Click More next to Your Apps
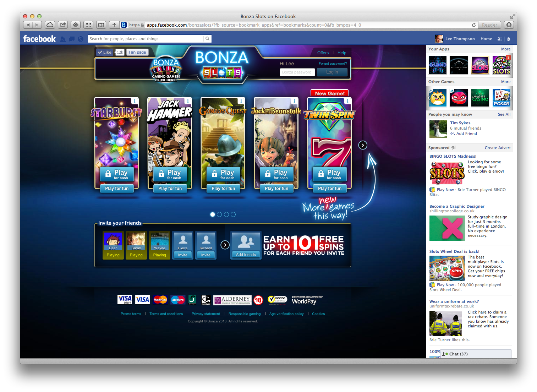 click(506, 49)
